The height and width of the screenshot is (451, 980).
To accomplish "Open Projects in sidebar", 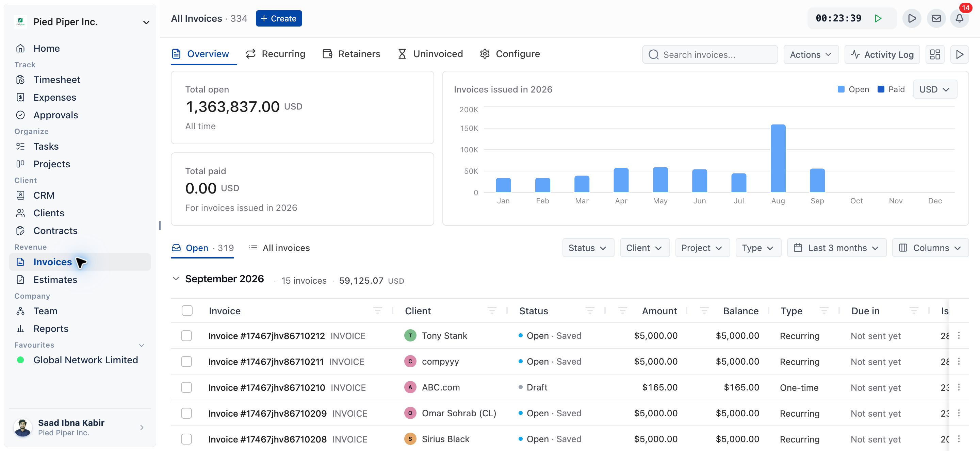I will click(80, 164).
